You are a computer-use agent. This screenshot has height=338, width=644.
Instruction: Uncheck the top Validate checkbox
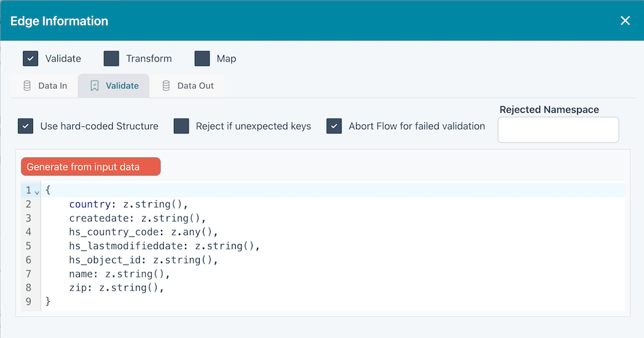30,59
